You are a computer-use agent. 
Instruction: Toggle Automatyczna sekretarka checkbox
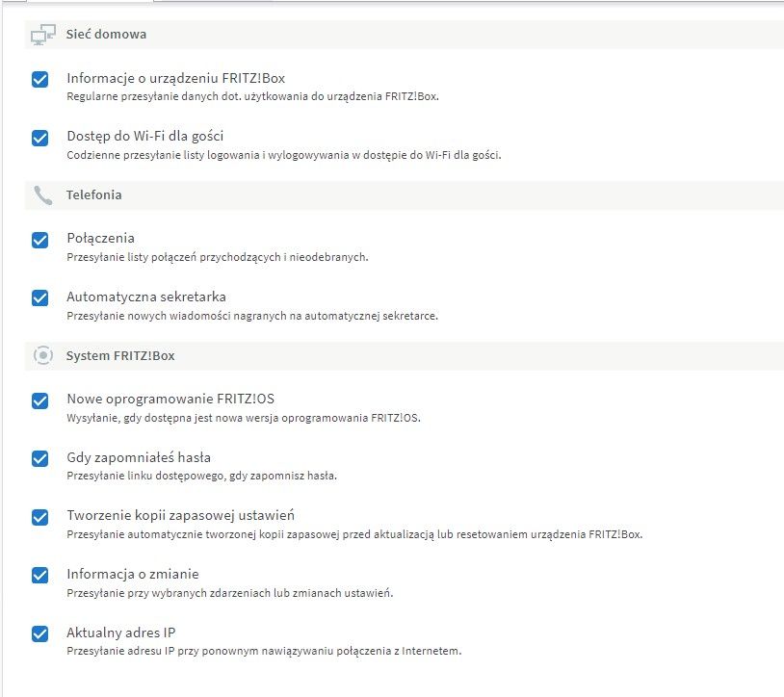(40, 297)
